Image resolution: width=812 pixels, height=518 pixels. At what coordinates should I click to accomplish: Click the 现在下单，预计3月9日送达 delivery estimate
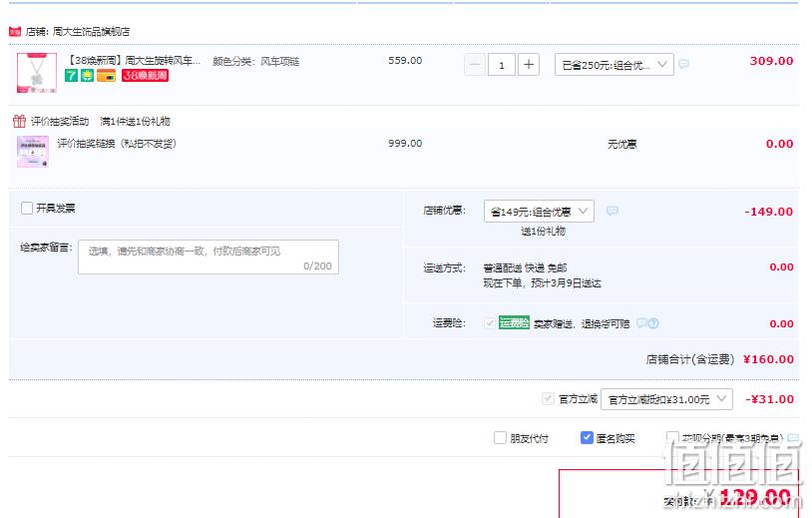(543, 283)
